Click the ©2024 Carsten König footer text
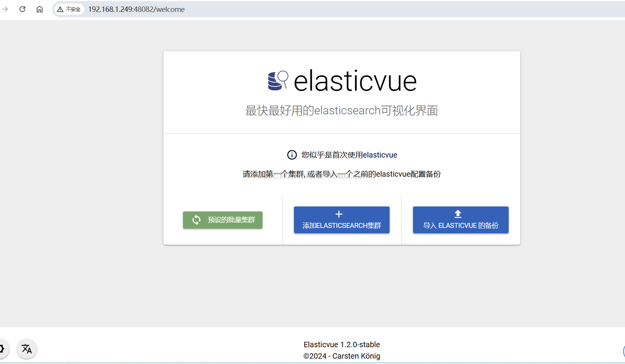625x364 pixels. (341, 356)
